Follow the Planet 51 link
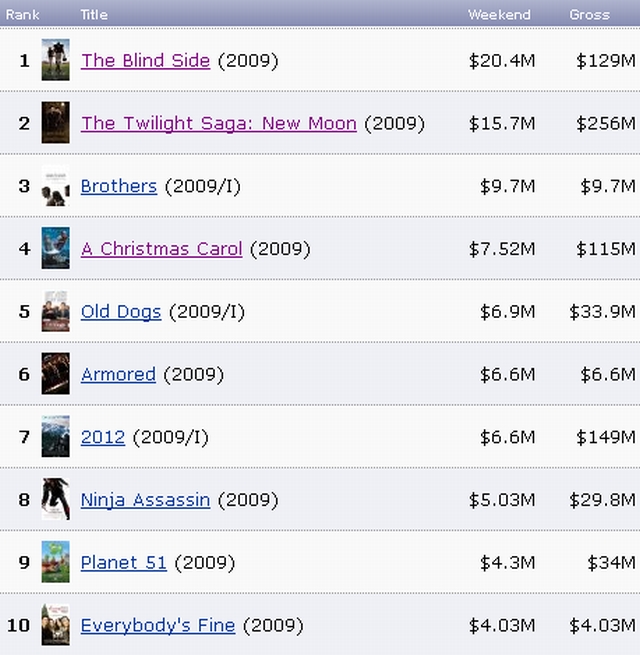Image resolution: width=640 pixels, height=655 pixels. pos(123,562)
